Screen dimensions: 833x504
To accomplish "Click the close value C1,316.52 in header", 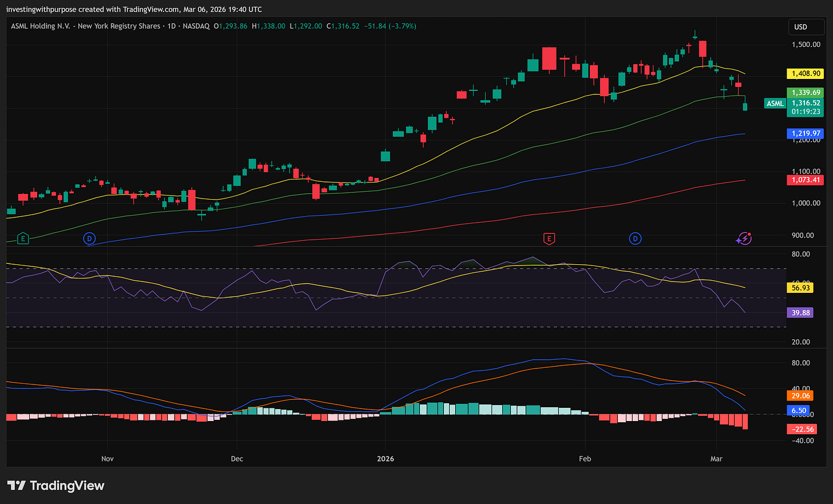I will (343, 26).
